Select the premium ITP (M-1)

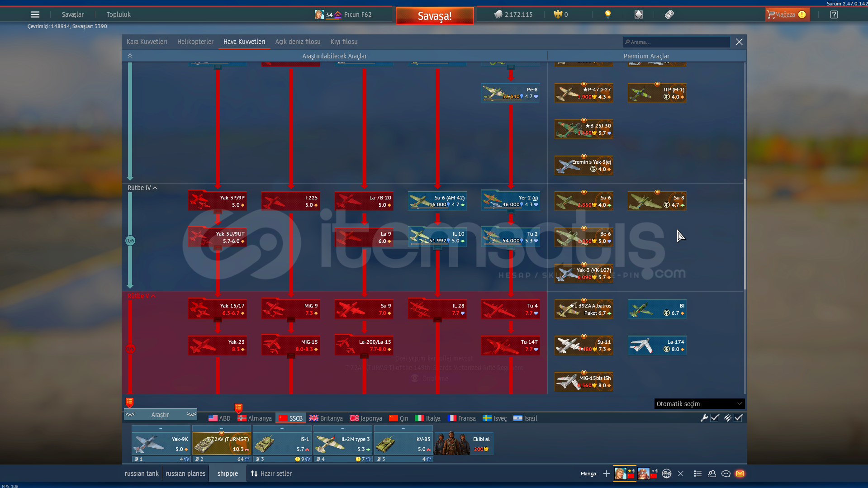[657, 93]
